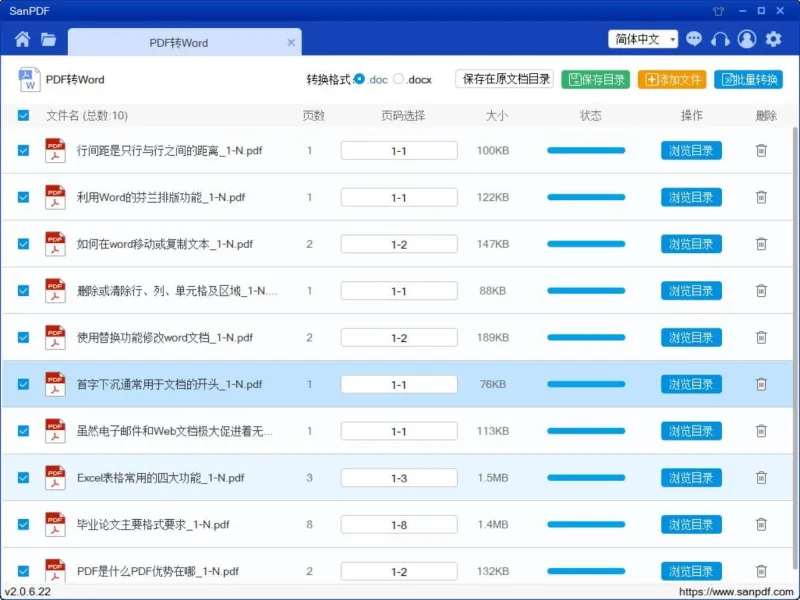Open the 简体中文 language dropdown
Screen dimensions: 800x600
(x=643, y=39)
